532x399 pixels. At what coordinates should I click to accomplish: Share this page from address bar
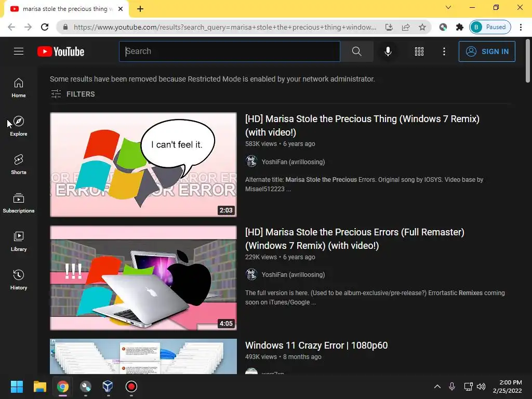coord(405,27)
